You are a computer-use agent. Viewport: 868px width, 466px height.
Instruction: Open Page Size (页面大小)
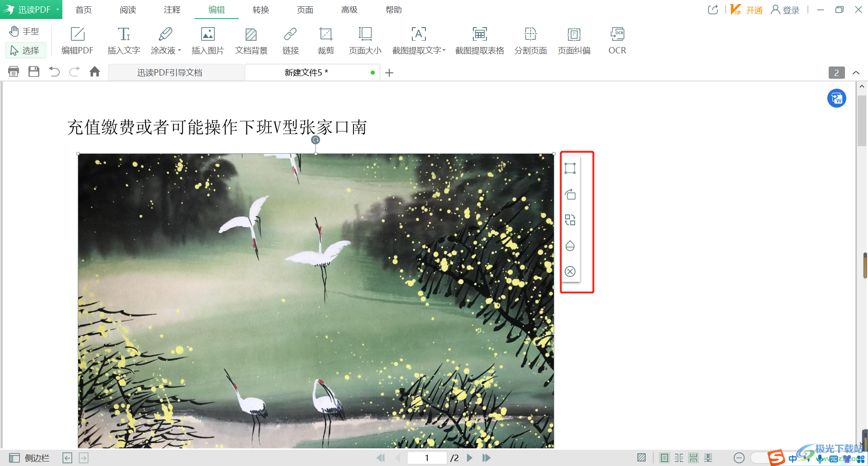365,41
